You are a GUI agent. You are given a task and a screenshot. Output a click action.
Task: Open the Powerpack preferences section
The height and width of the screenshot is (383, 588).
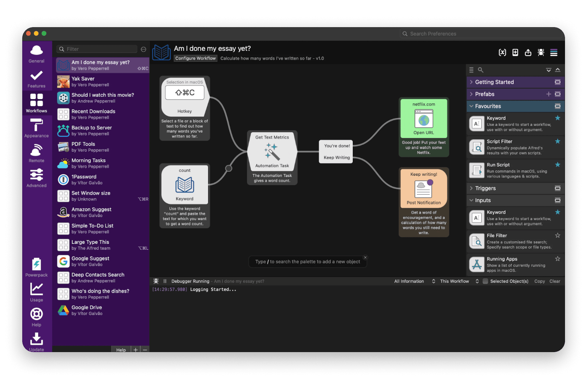tap(37, 267)
